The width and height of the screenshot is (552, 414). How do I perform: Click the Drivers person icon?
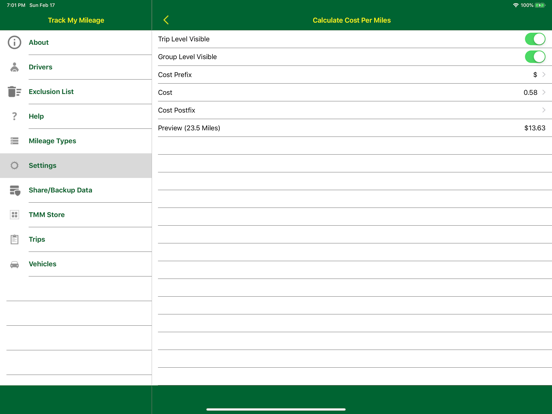(14, 67)
